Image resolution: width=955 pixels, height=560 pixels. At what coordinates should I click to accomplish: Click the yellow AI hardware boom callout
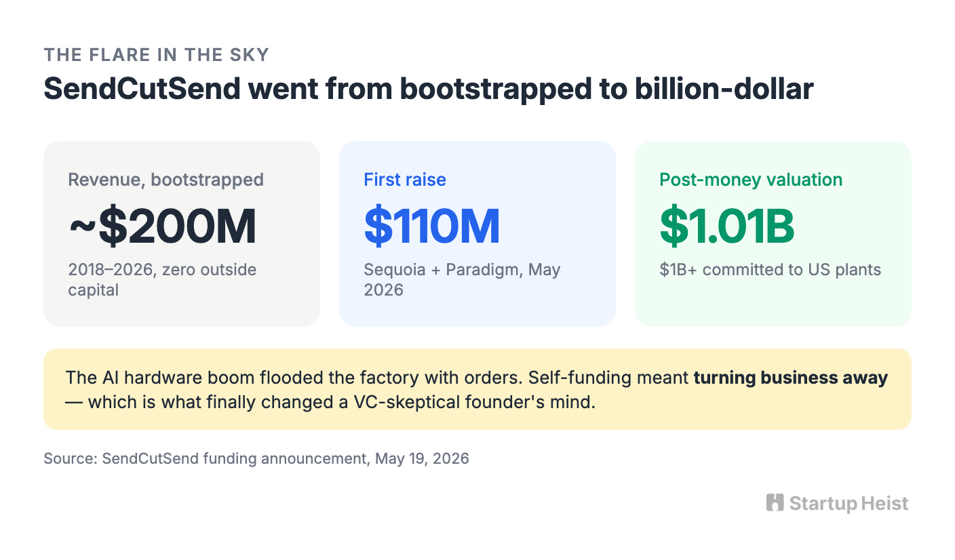pyautogui.click(x=477, y=389)
